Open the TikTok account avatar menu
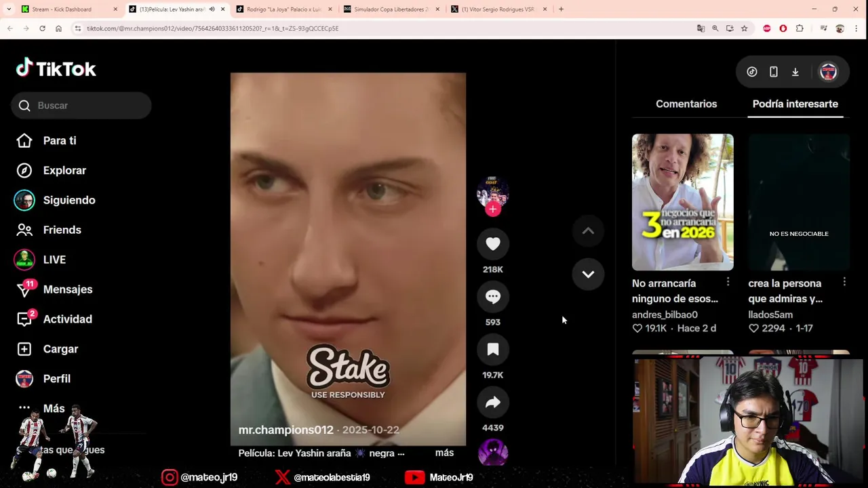Screen dimensions: 868x488 [x=828, y=72]
